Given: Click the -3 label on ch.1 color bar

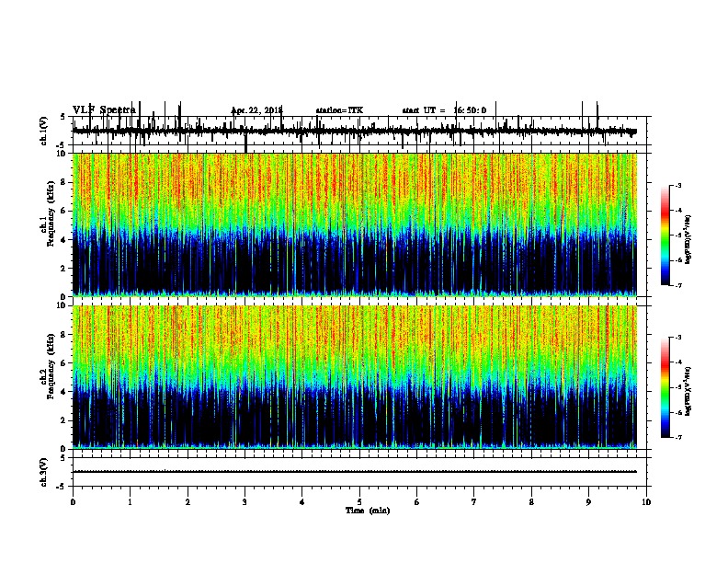Looking at the screenshot, I should coord(678,186).
